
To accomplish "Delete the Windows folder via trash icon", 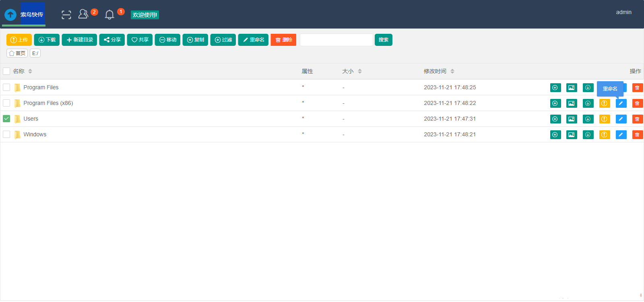I will coord(637,135).
